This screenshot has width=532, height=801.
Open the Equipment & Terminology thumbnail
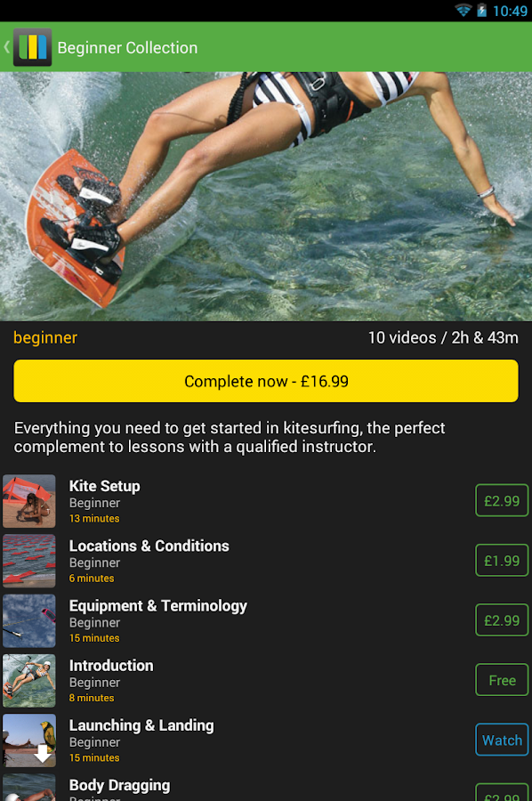coord(29,620)
